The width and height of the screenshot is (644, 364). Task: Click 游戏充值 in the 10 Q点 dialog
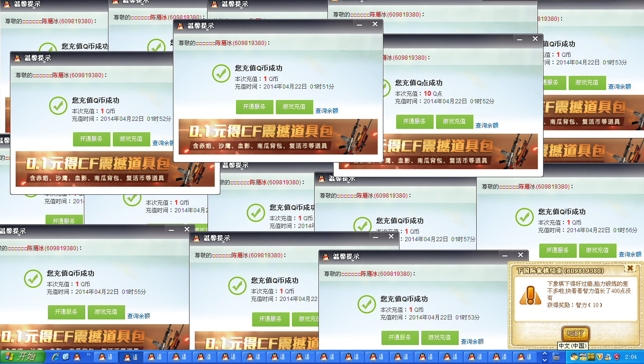pos(454,122)
